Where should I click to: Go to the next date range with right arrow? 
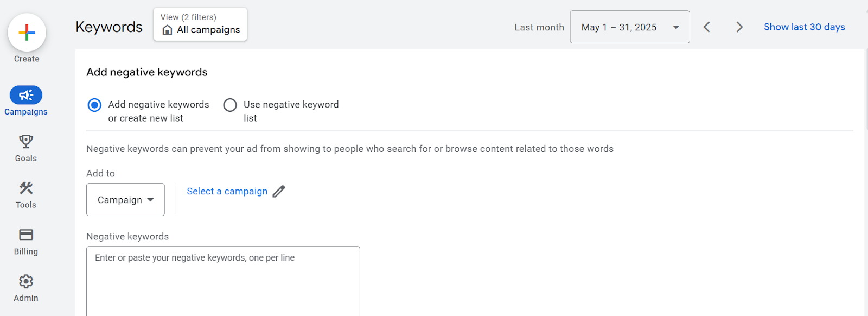click(x=739, y=27)
